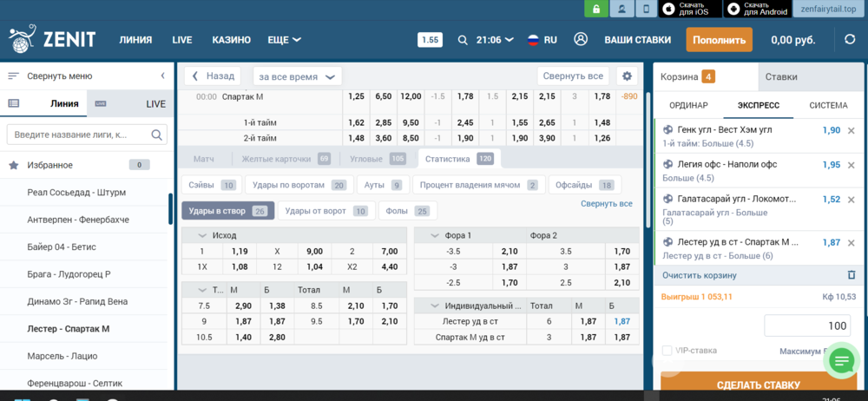Open settings gear icon in toolbar
This screenshot has height=401, width=868.
pos(627,76)
